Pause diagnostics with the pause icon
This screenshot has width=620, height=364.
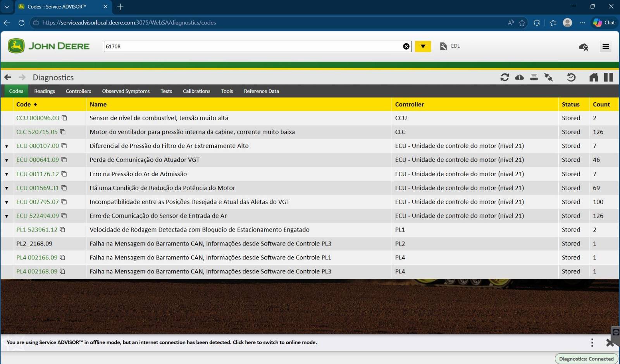608,77
